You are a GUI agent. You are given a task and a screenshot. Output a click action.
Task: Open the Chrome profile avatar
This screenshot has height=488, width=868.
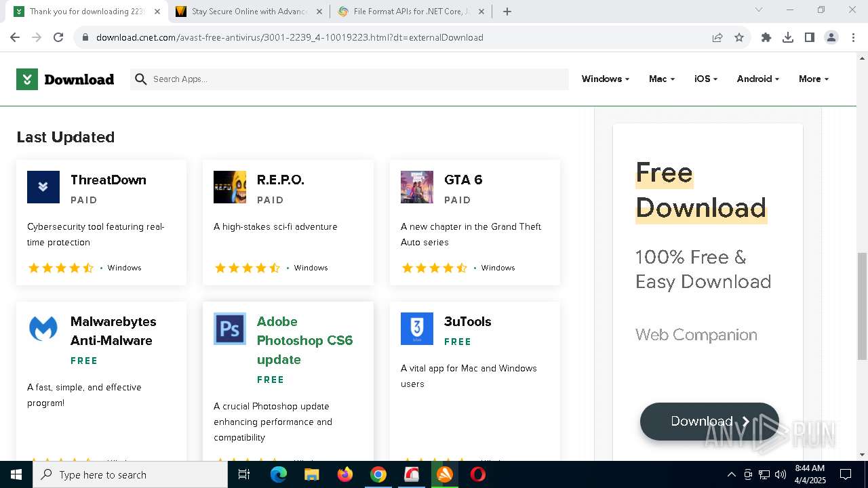pyautogui.click(x=831, y=37)
